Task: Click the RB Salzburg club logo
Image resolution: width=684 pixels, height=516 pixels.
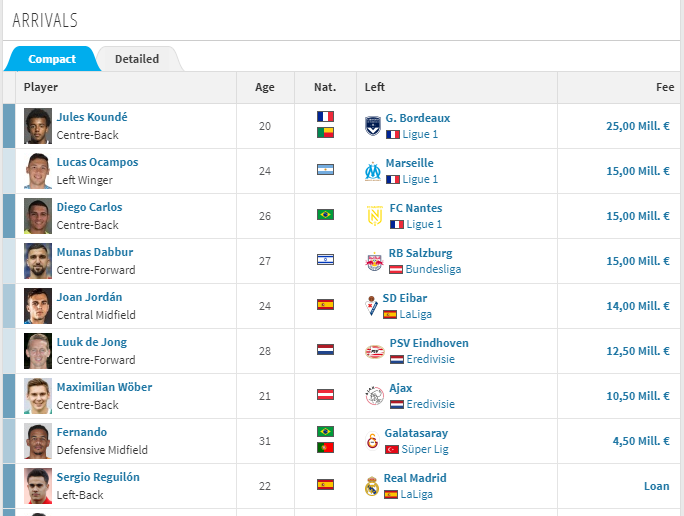Action: pyautogui.click(x=374, y=261)
